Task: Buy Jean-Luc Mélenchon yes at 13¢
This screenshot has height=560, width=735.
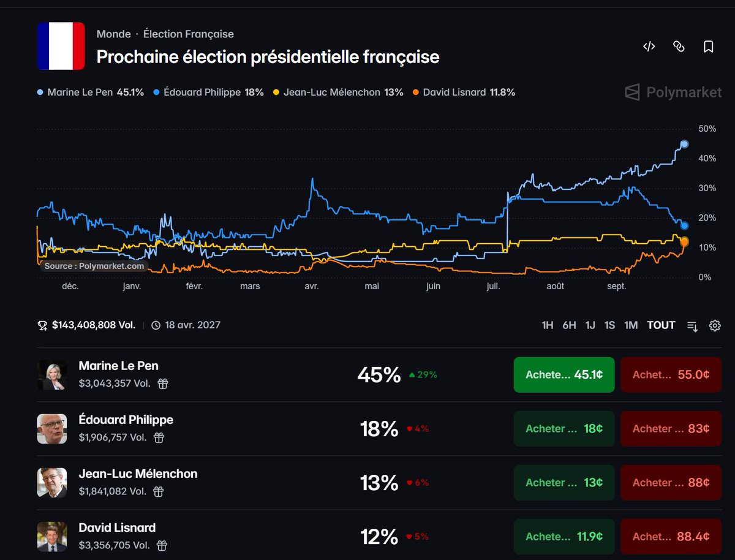Action: pyautogui.click(x=563, y=482)
